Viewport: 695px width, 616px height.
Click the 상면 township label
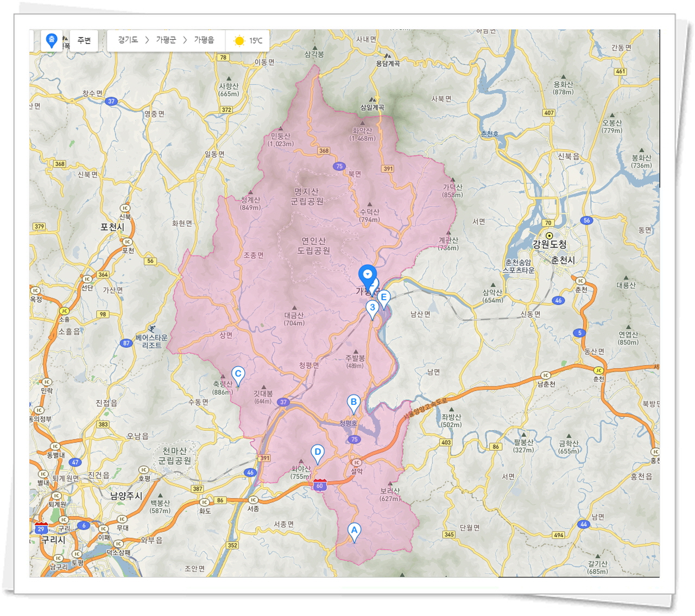tap(226, 335)
